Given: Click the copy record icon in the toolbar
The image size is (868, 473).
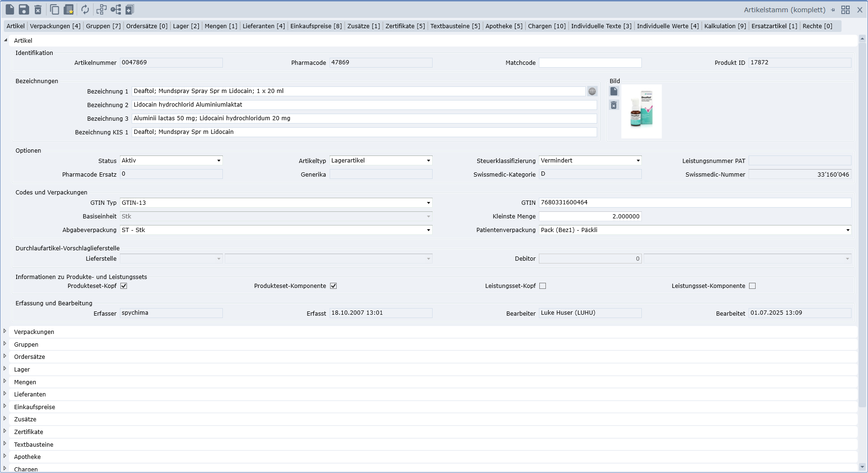Looking at the screenshot, I should 55,9.
